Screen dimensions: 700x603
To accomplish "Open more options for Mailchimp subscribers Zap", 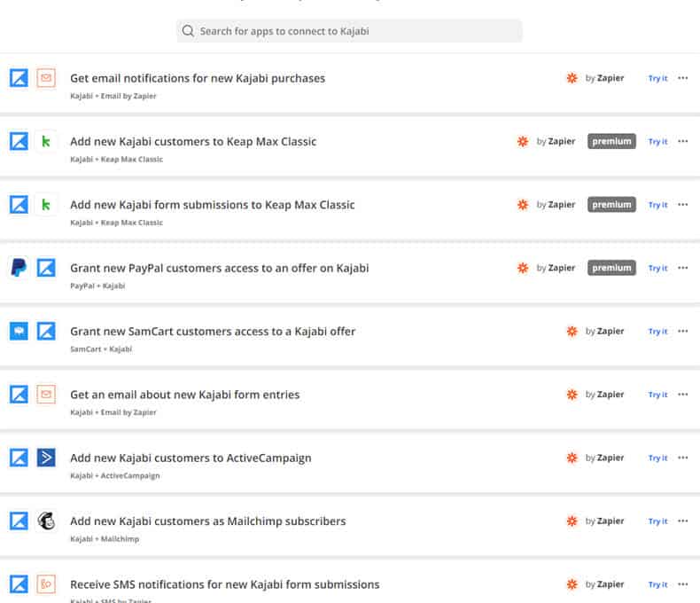I will point(682,521).
